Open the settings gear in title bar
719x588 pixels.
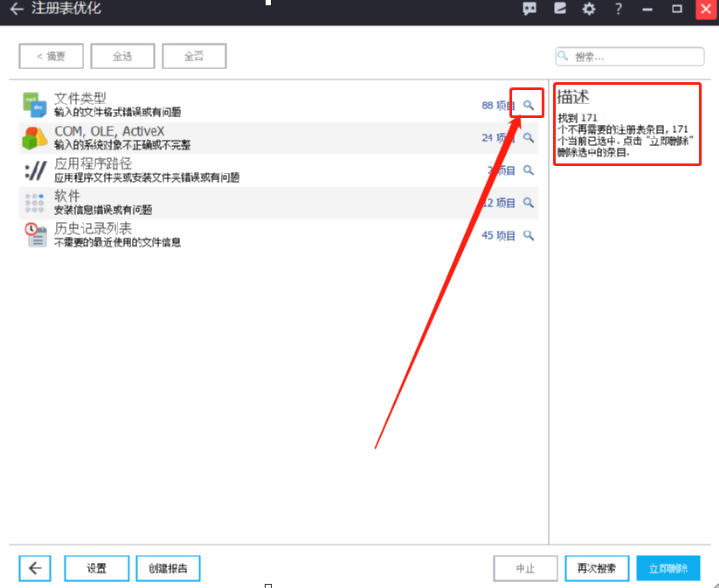(589, 9)
